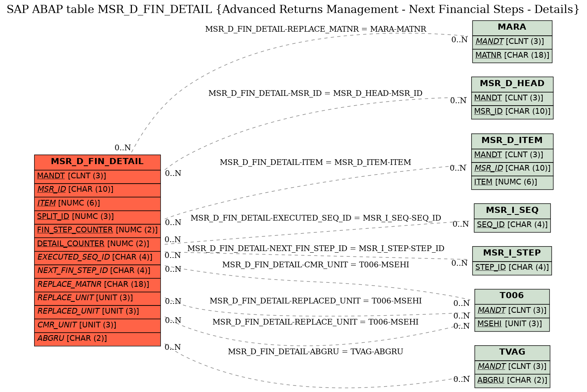Click the diagram title SAP ABAP table MSR_D_FIN_DETAIL
This screenshot has height=392, width=587.
[293, 9]
